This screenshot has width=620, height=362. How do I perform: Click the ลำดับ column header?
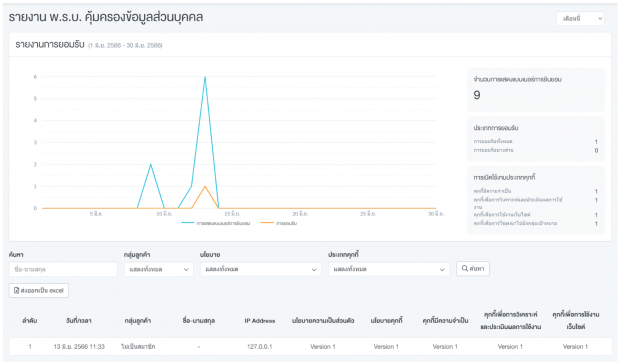point(30,321)
